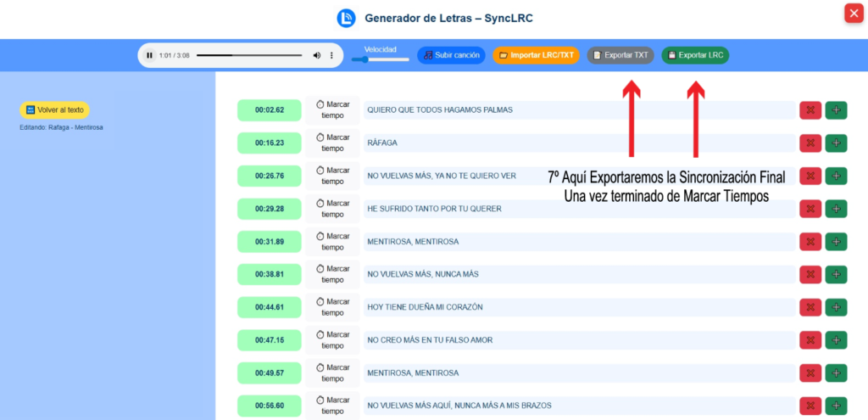Go back via Volver al texto
This screenshot has width=868, height=420.
pyautogui.click(x=54, y=109)
